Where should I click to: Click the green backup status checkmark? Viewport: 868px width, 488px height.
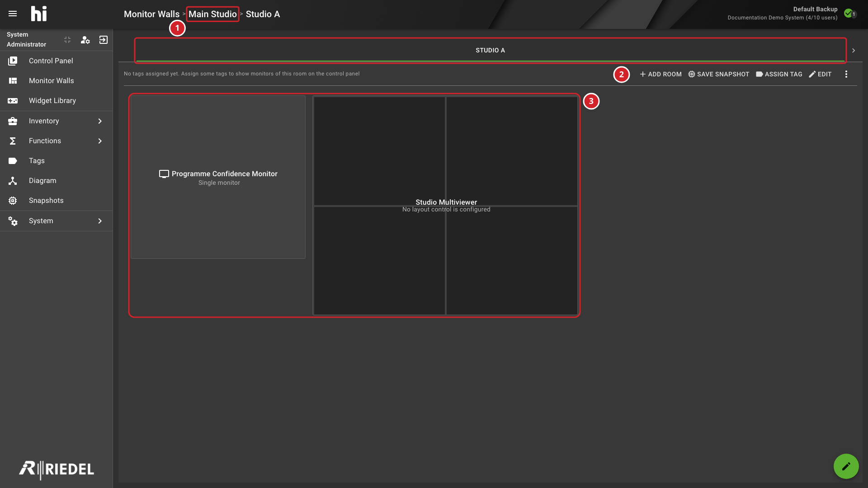coord(849,13)
